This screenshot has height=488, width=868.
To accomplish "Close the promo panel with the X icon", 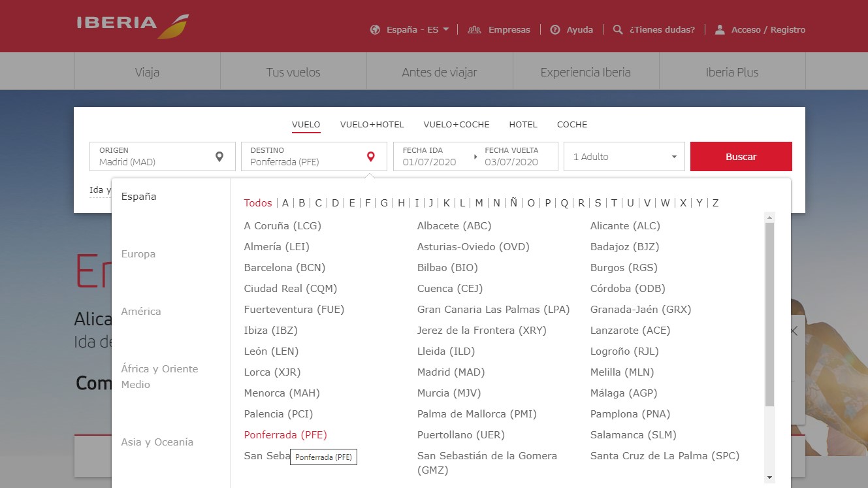I will click(794, 331).
